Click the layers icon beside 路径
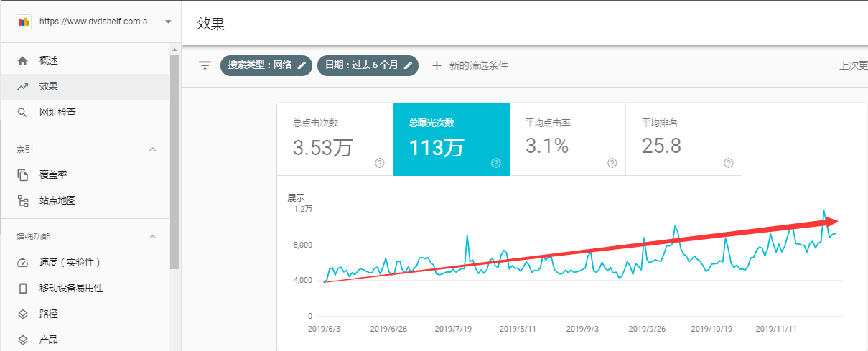The height and width of the screenshot is (351, 868). pyautogui.click(x=23, y=314)
